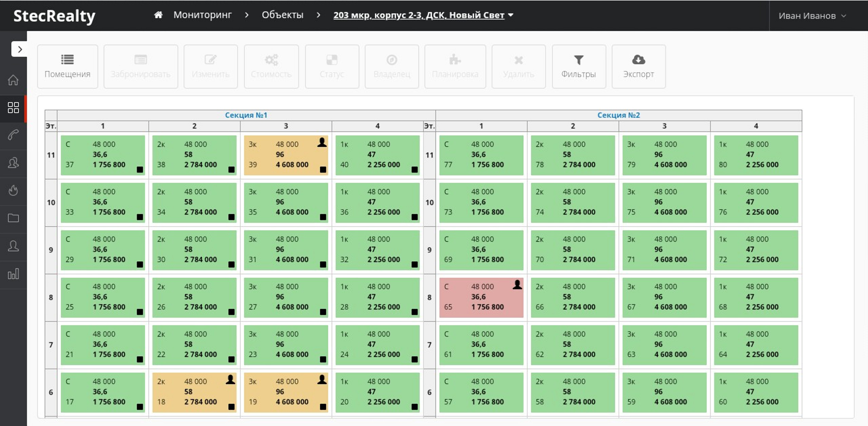Go to Мониторинг in the breadcrumb
The height and width of the screenshot is (426, 868).
[x=202, y=15]
